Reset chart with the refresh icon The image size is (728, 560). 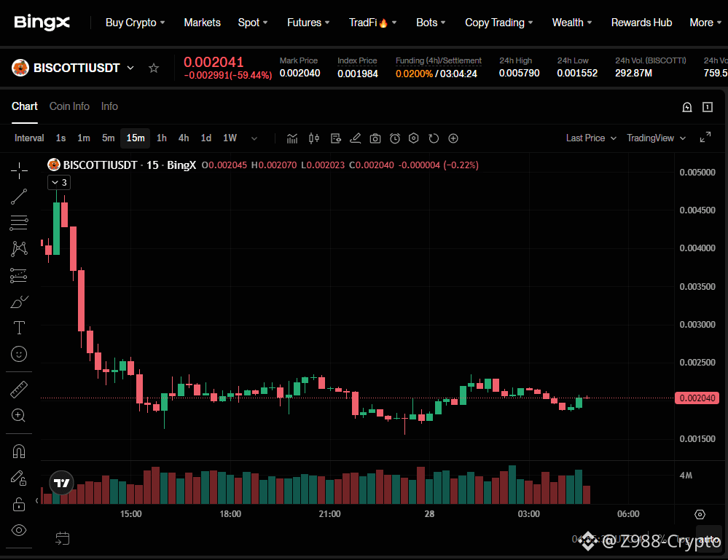pyautogui.click(x=434, y=138)
